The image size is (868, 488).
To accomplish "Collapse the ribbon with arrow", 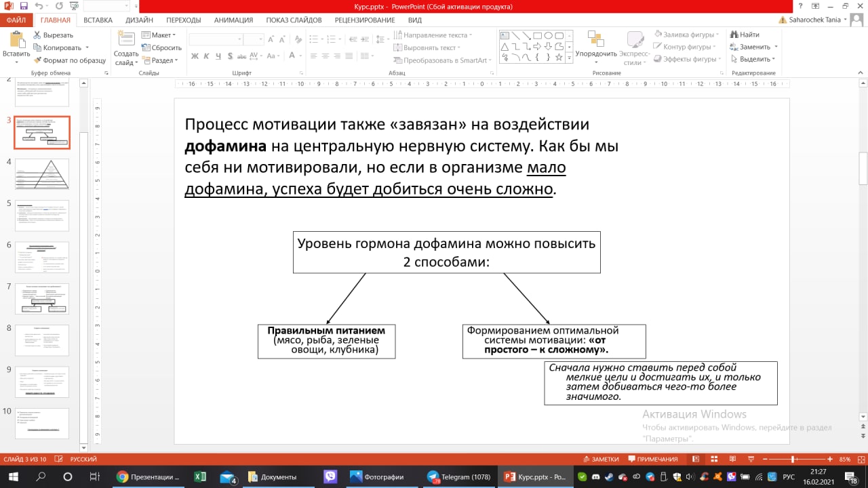I will 861,73.
